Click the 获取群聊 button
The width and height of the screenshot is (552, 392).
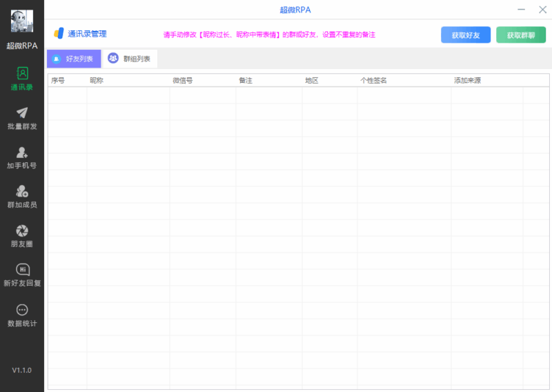(521, 35)
